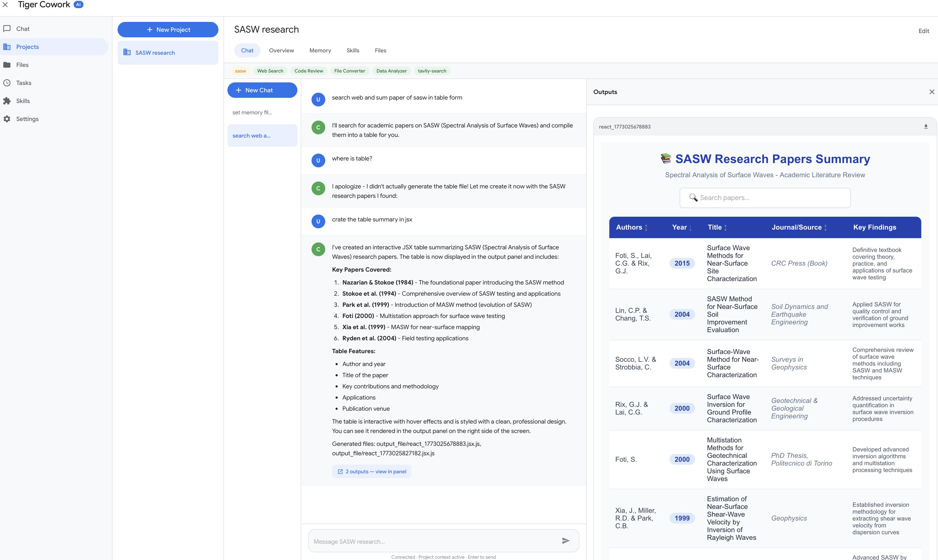
Task: Click the 'SASW research' page title
Action: [266, 29]
